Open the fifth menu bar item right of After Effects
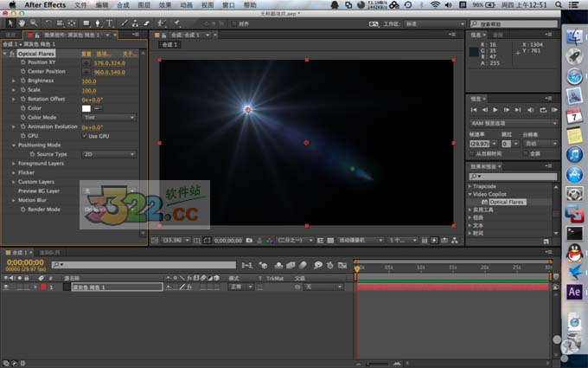The image size is (588, 368). [165, 5]
